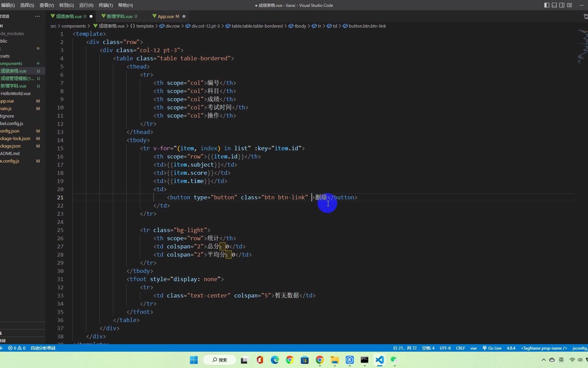The image size is (588, 368).
Task: Click cursor position 行 21, 列 72
Action: coord(405,348)
